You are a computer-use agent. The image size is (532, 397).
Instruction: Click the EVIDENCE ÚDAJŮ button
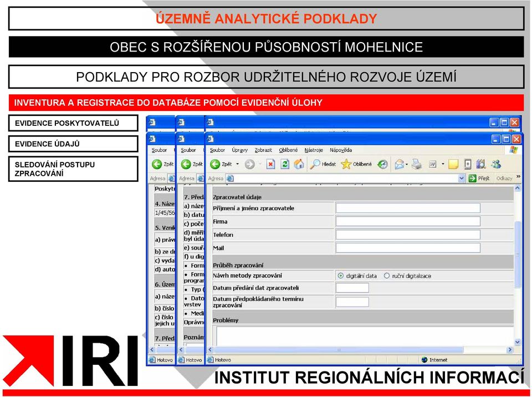[x=73, y=144]
